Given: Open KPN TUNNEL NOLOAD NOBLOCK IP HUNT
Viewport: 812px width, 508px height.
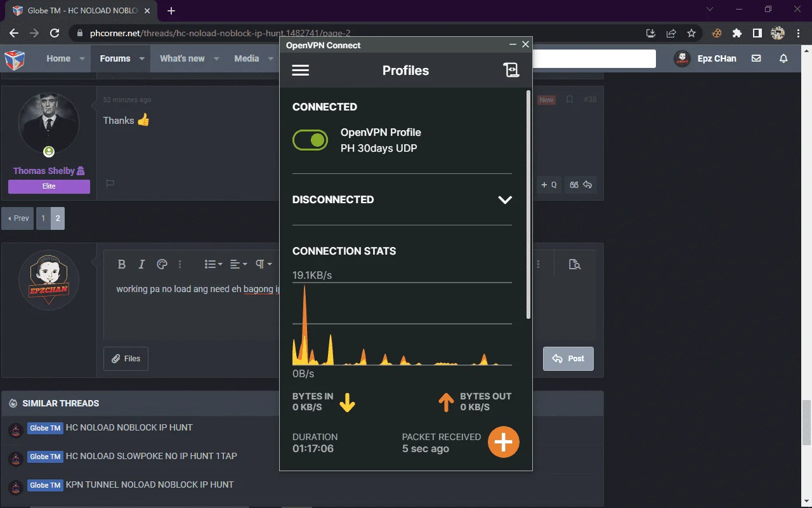Looking at the screenshot, I should point(150,485).
